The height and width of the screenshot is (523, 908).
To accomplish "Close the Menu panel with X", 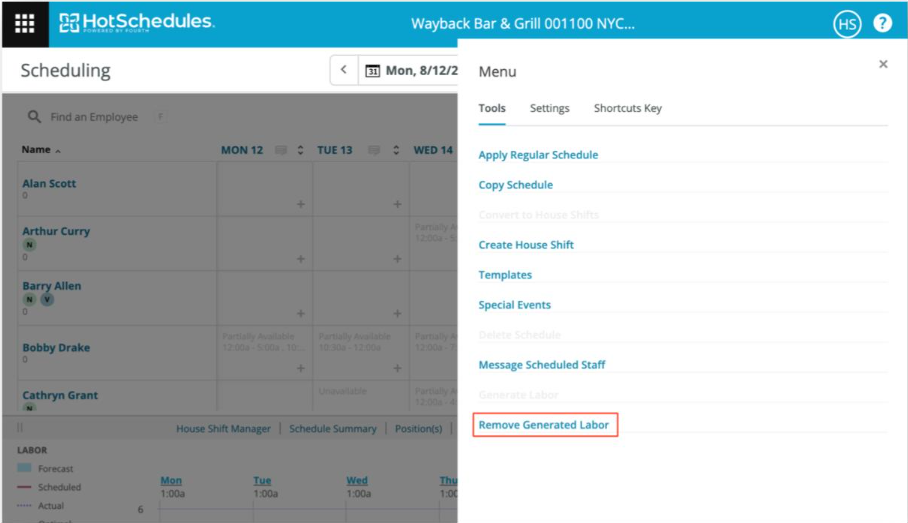I will pyautogui.click(x=883, y=64).
